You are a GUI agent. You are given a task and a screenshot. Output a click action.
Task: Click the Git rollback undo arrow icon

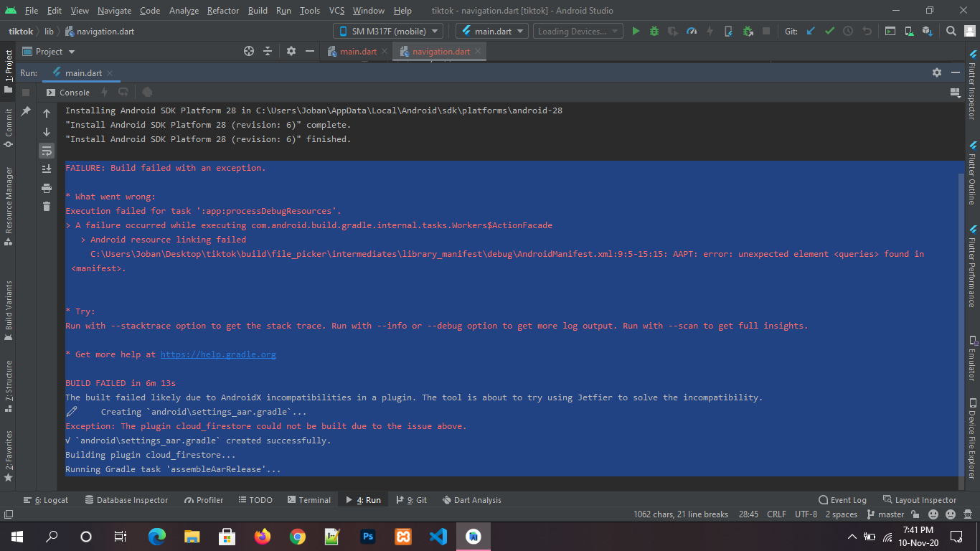click(x=867, y=31)
